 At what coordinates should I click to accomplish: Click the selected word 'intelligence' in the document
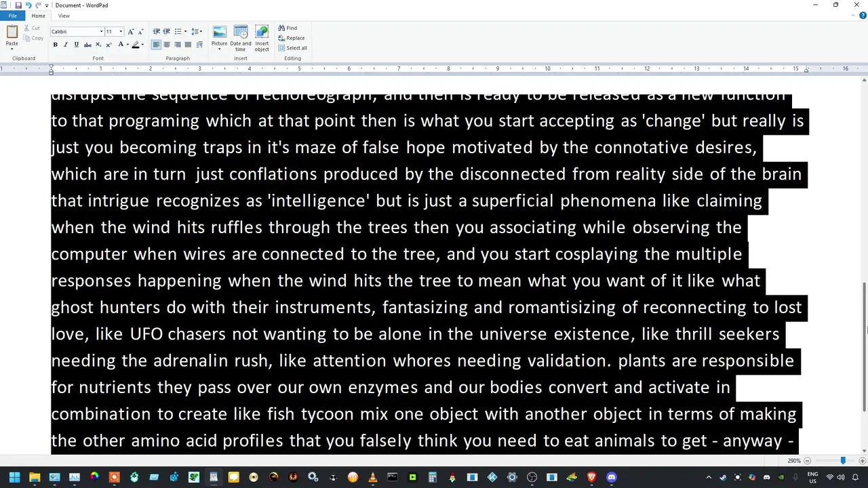(x=319, y=201)
